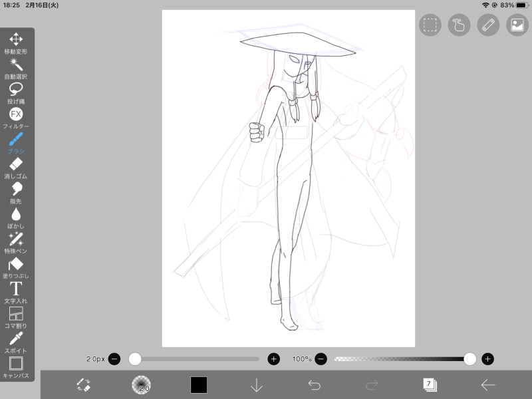
Task: Select the ぼかし blur tool
Action: coord(15,218)
